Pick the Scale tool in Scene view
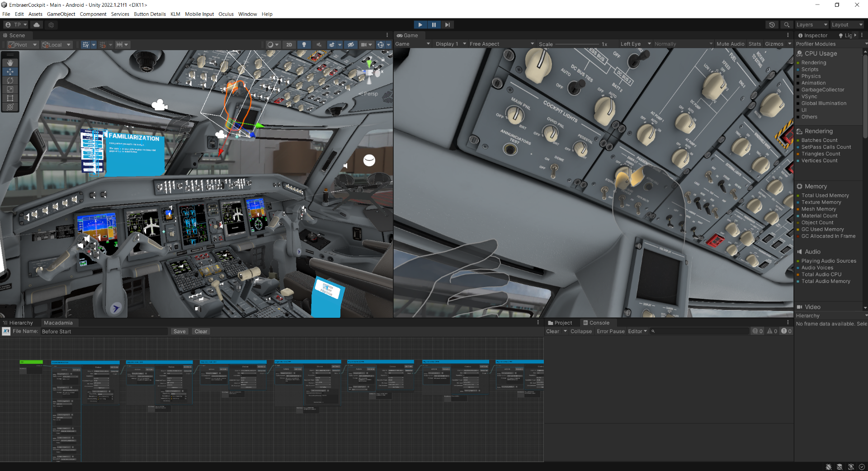The height and width of the screenshot is (471, 868). click(x=10, y=89)
